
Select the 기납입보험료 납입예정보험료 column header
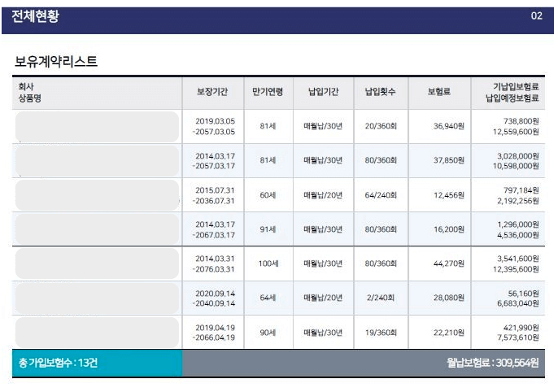[512, 93]
